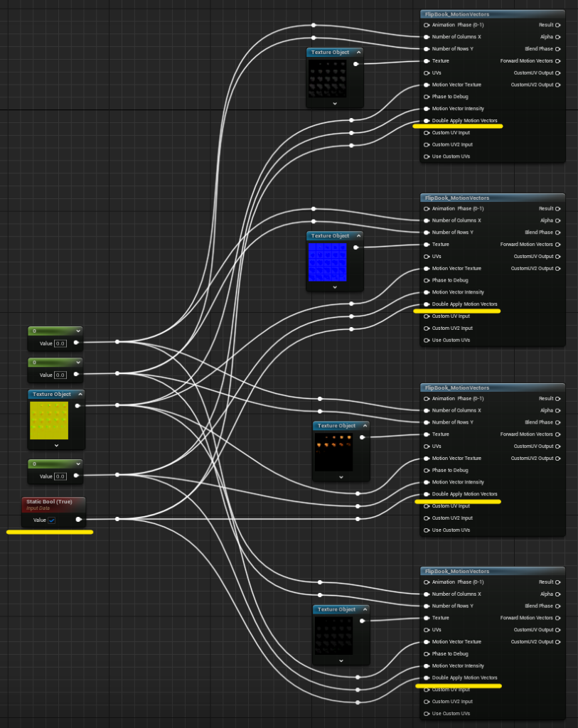Click the flame Texture Object output pin
This screenshot has width=578, height=728.
pyautogui.click(x=362, y=437)
